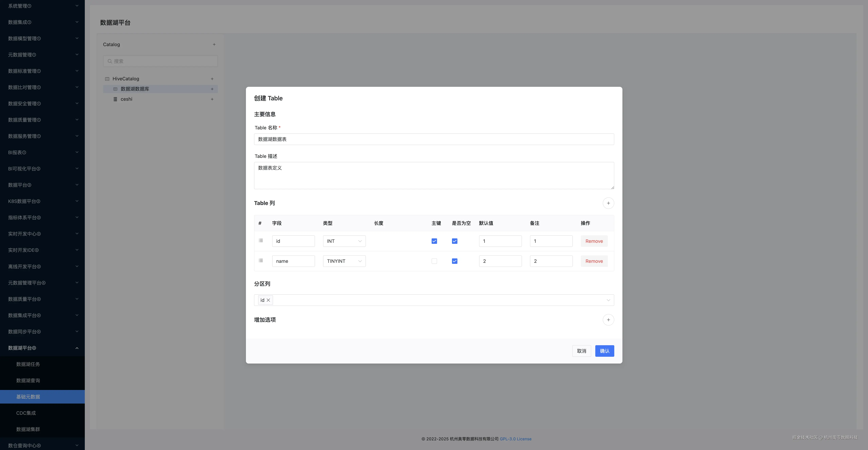Remove the id column row
Viewport: 868px width, 450px height.
click(594, 241)
